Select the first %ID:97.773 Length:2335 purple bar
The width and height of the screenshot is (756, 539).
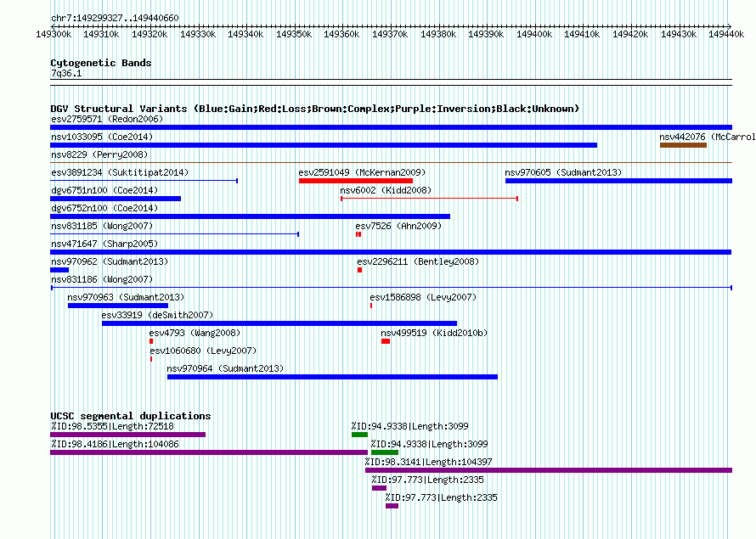pos(379,488)
